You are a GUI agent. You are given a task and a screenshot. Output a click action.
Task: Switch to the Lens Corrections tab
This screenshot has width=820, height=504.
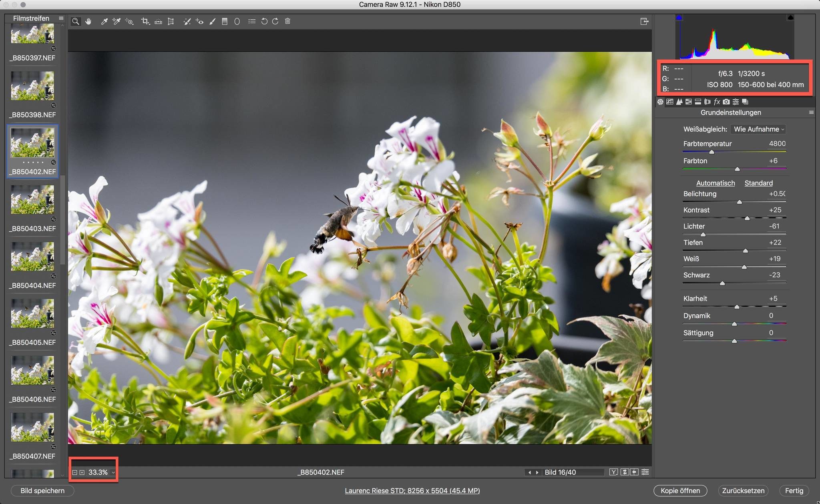click(707, 102)
